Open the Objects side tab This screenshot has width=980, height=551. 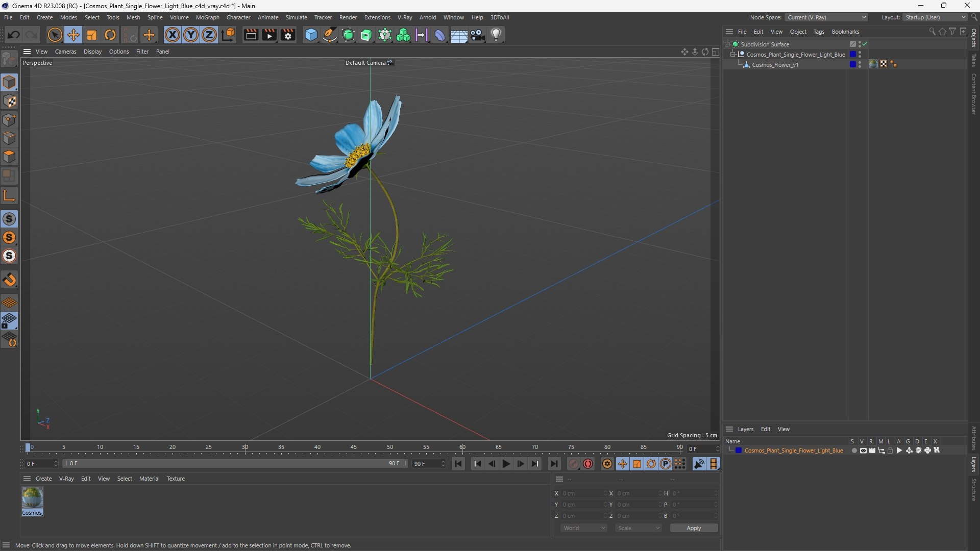click(x=974, y=38)
